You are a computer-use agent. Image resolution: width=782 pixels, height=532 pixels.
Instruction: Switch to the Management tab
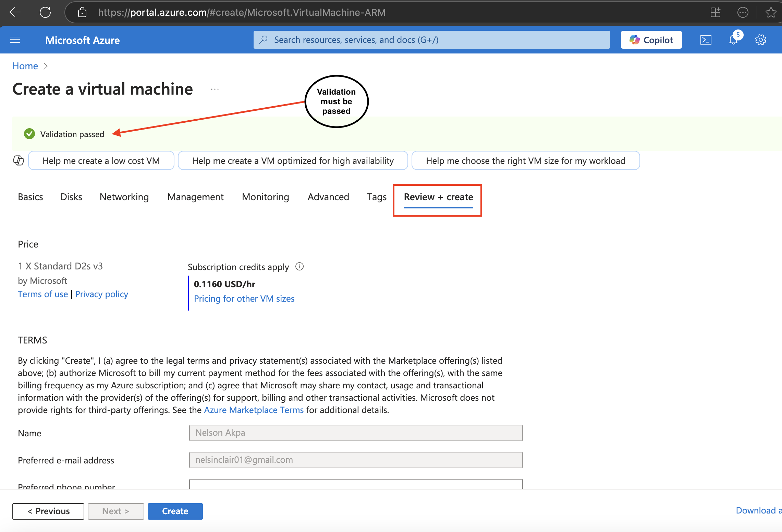[x=195, y=197]
